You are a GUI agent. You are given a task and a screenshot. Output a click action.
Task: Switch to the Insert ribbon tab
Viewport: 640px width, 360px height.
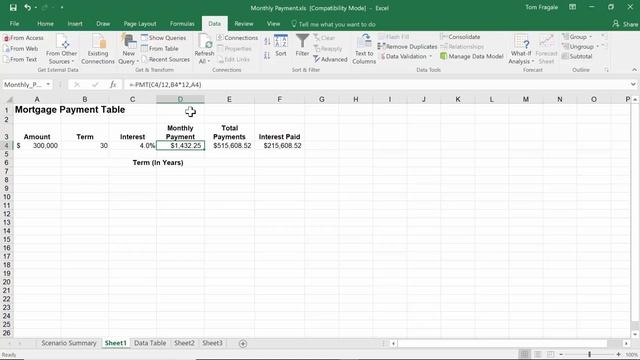pyautogui.click(x=75, y=24)
